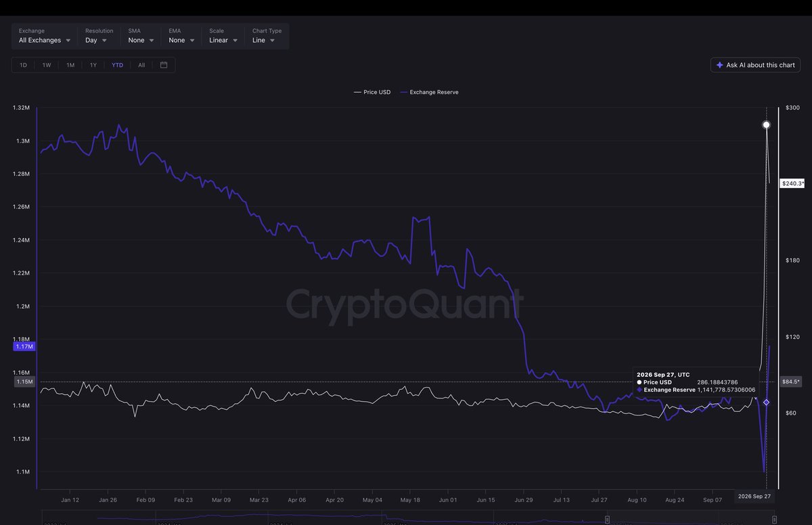The height and width of the screenshot is (525, 812).
Task: Select the YTD time range
Action: click(118, 65)
